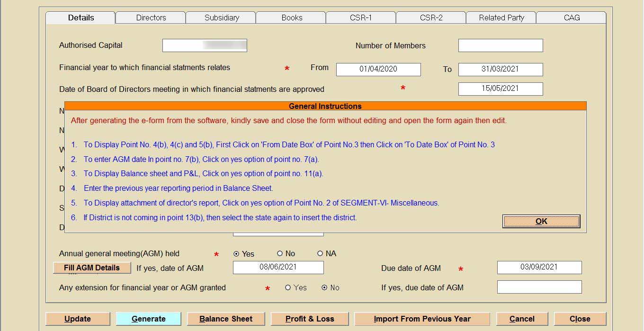Image resolution: width=644 pixels, height=331 pixels.
Task: Click into the Number of Members field
Action: pos(500,45)
